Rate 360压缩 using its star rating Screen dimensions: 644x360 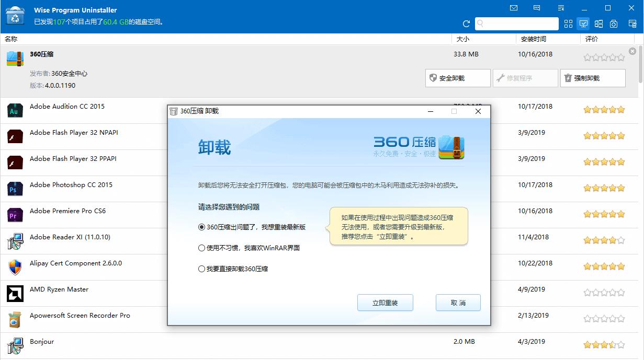point(604,57)
